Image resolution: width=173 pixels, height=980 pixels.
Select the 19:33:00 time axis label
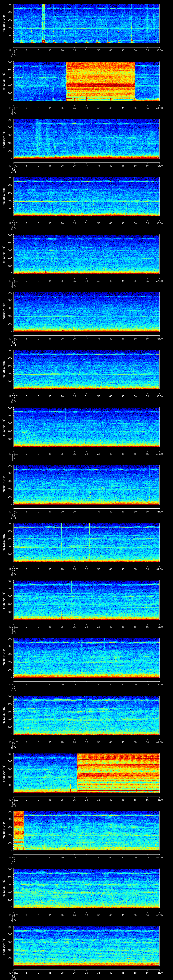(x=13, y=281)
